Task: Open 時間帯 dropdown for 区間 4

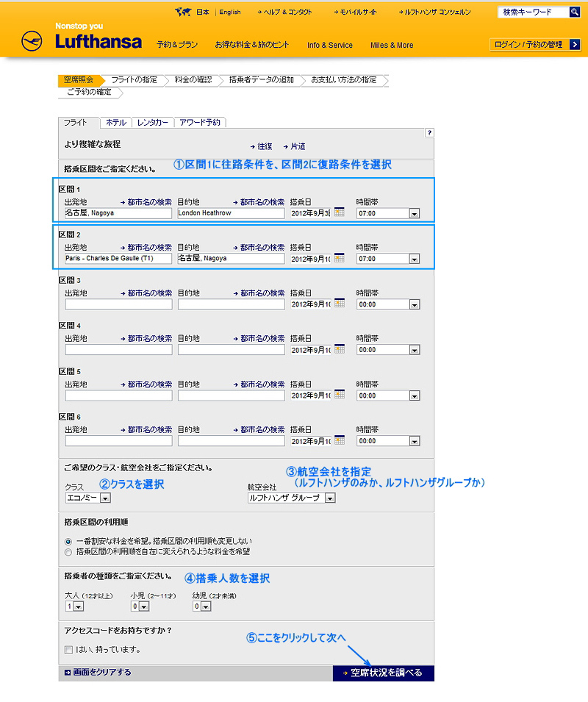Action: (388, 350)
